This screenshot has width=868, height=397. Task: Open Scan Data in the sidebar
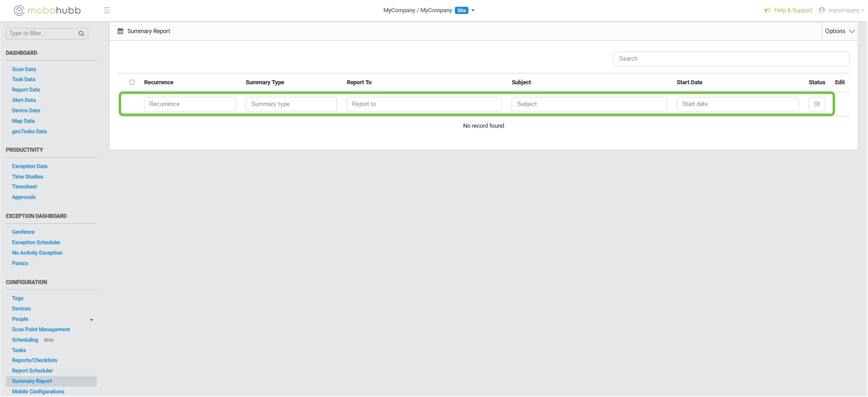(24, 69)
